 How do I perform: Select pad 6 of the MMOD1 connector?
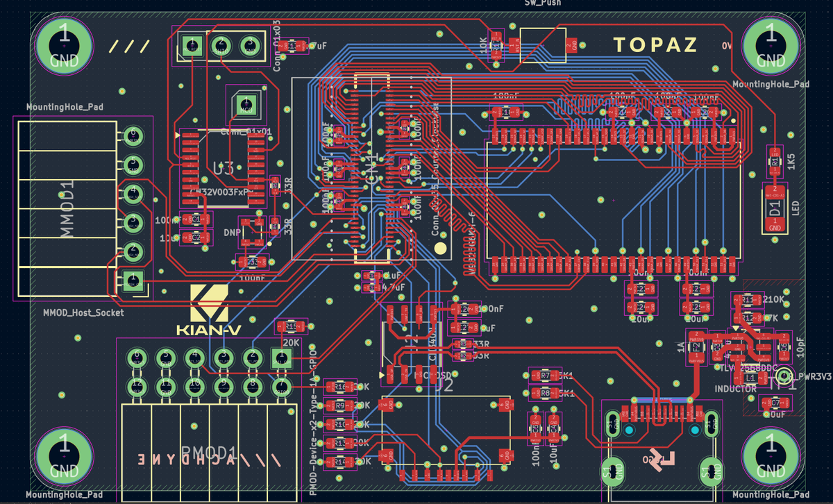click(x=133, y=135)
